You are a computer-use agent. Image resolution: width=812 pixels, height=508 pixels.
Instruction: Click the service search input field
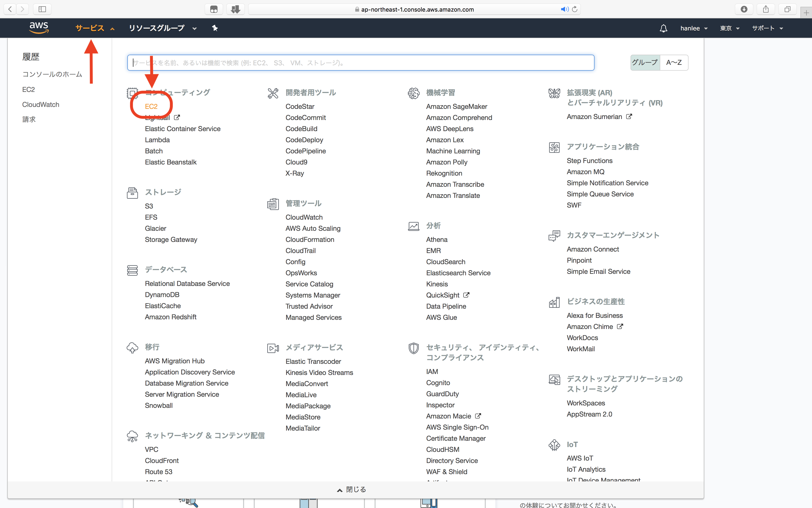pos(361,62)
